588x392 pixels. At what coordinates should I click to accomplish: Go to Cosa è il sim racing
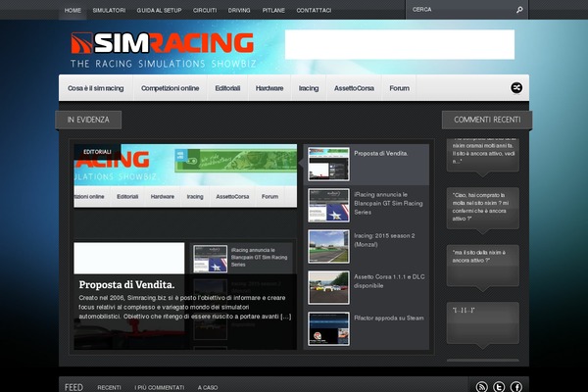pos(96,88)
